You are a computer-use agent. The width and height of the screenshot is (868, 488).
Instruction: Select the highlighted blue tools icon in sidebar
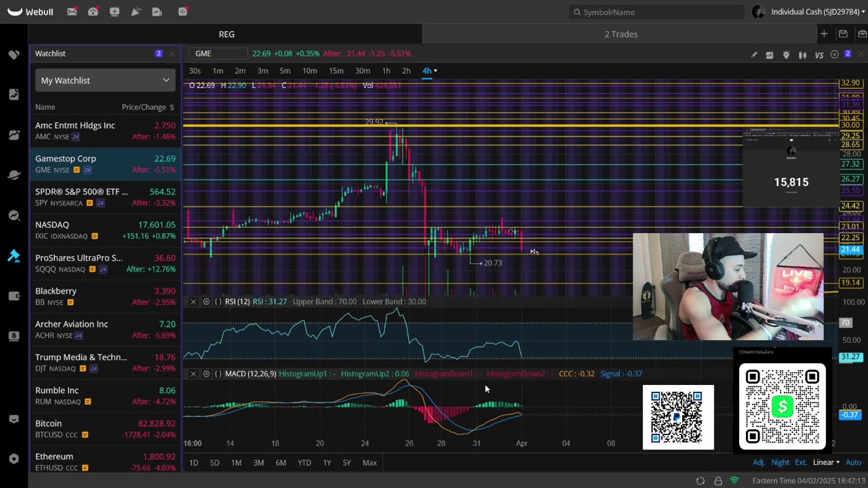click(x=14, y=256)
